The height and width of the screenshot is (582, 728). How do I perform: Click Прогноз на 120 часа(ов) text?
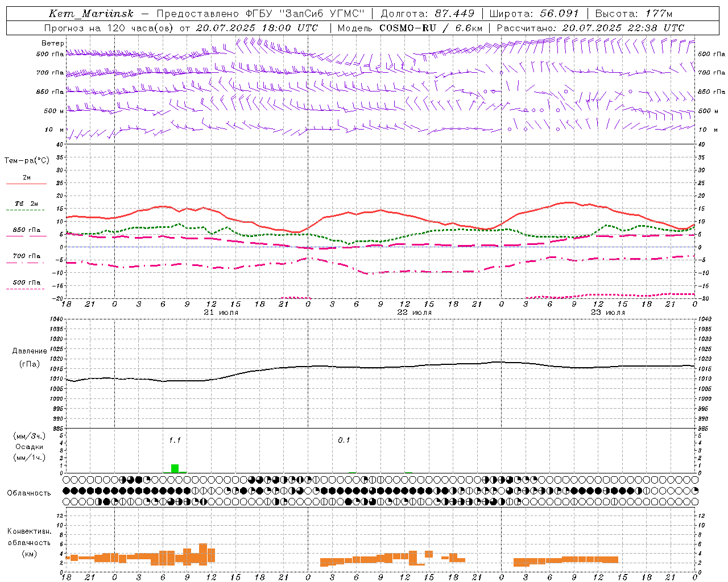click(x=109, y=28)
